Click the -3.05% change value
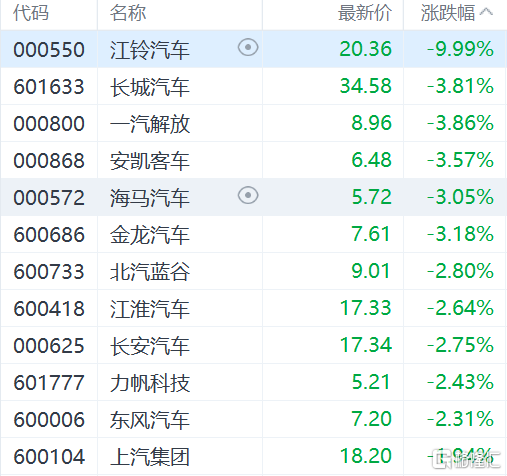This screenshot has width=507, height=476. [x=460, y=197]
